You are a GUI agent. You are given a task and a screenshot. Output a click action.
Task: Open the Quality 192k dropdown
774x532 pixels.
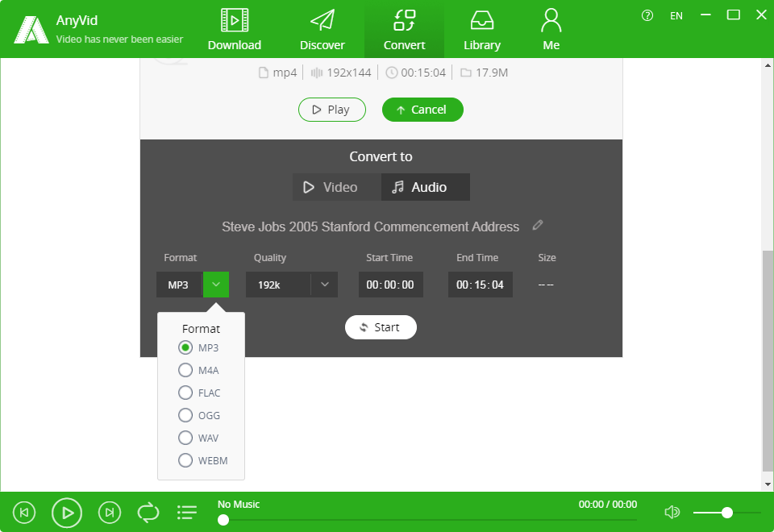pos(292,285)
